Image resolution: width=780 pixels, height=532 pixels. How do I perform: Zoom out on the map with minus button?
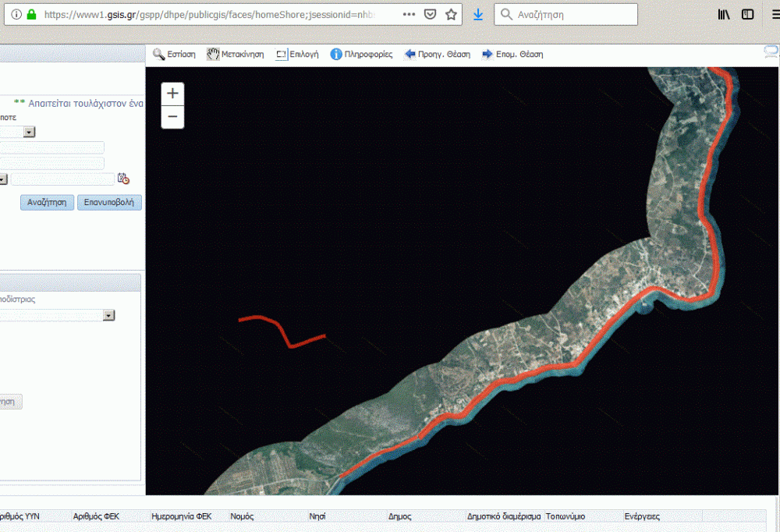172,117
